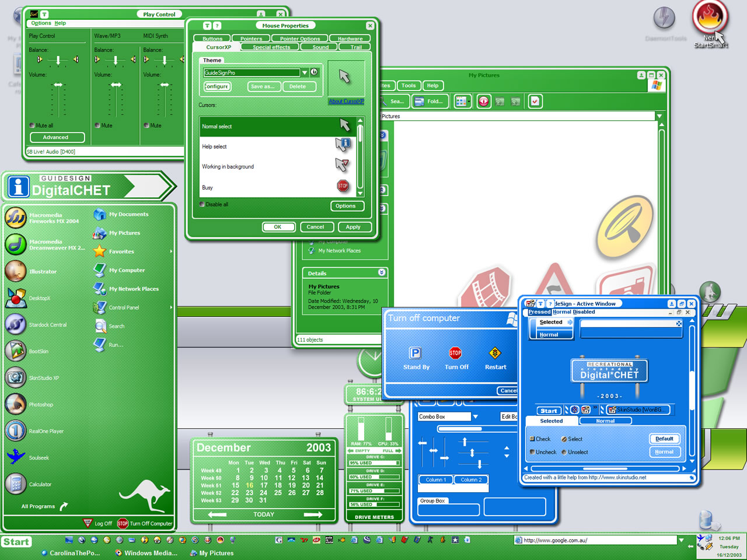This screenshot has height=560, width=747.
Task: Switch to the Pointer Options tab
Action: pyautogui.click(x=299, y=39)
